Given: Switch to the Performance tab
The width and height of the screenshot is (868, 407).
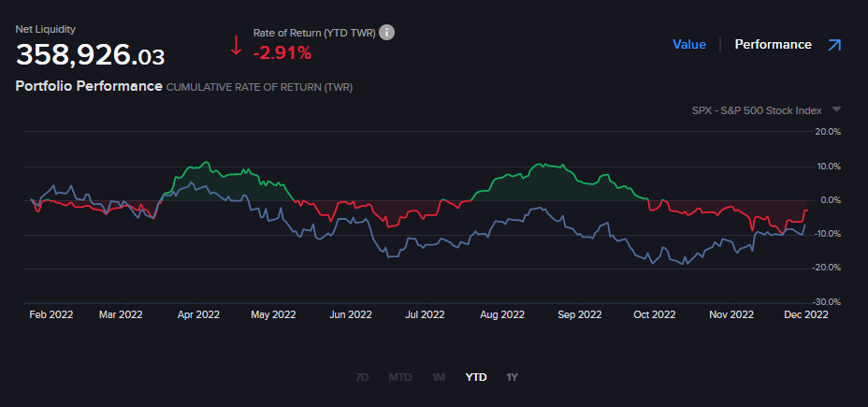Looking at the screenshot, I should [773, 44].
